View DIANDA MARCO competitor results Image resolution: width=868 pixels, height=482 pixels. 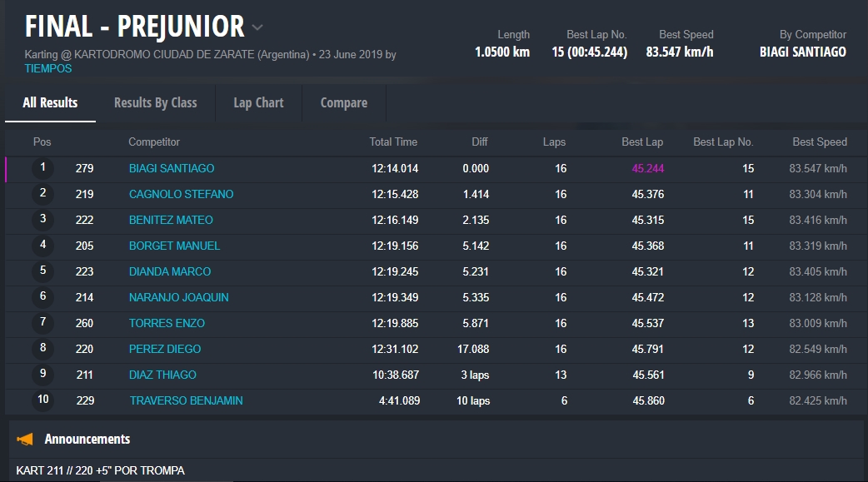coord(170,271)
